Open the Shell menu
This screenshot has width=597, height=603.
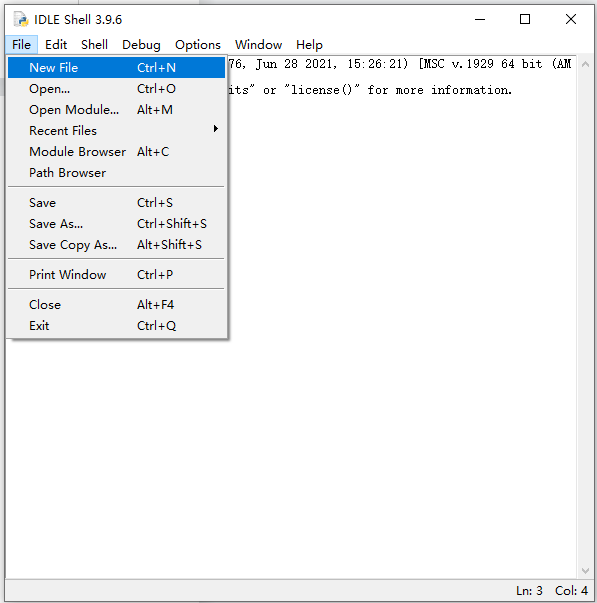[94, 45]
